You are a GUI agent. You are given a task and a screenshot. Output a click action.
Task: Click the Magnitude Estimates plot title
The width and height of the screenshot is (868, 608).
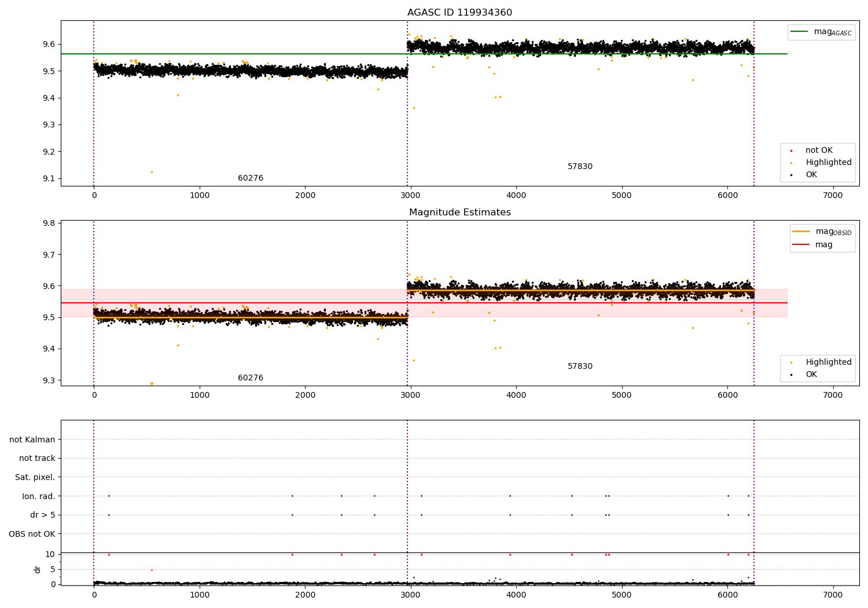pos(460,213)
